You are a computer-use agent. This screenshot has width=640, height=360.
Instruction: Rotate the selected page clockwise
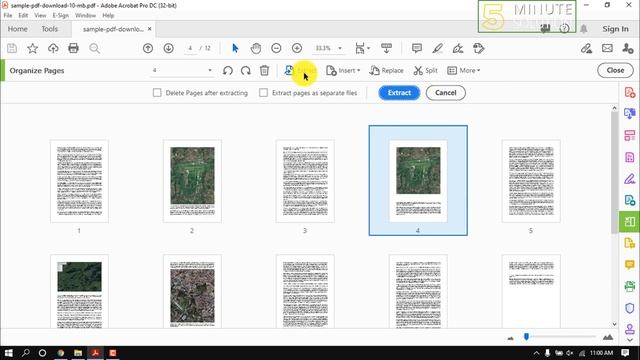(x=246, y=71)
